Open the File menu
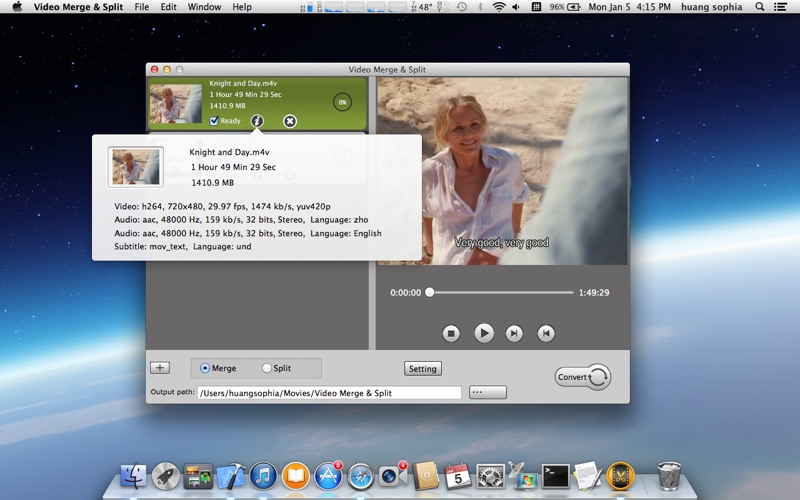Viewport: 800px width, 500px height. [141, 7]
